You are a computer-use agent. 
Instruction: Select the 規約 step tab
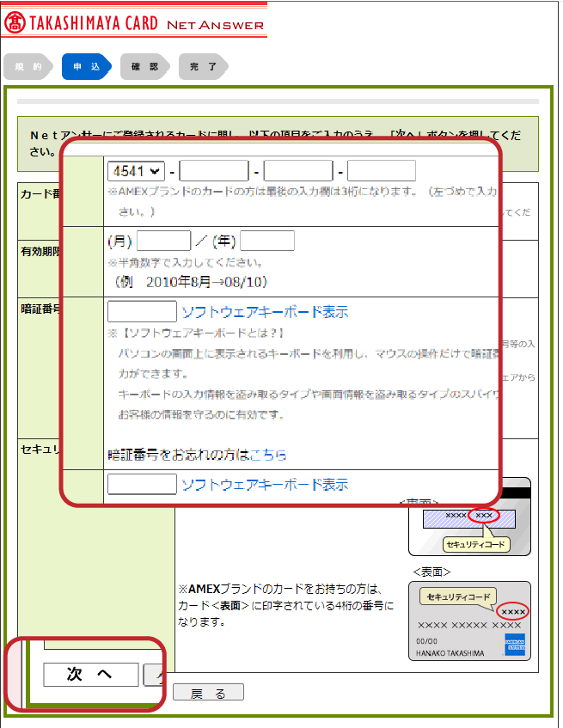click(28, 66)
